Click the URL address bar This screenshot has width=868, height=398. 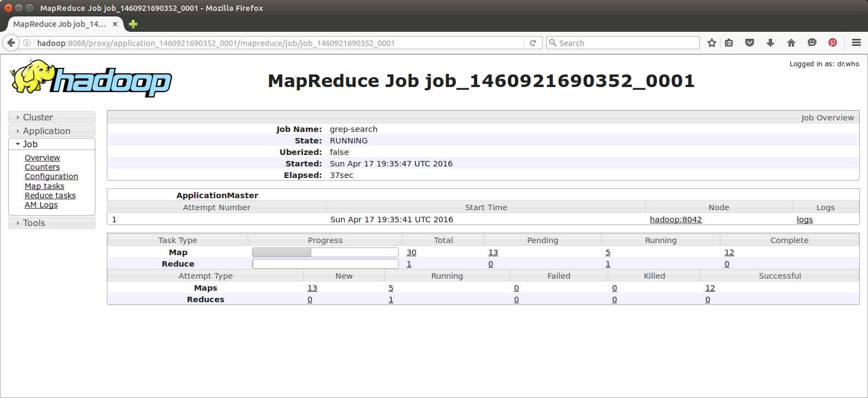tap(279, 43)
